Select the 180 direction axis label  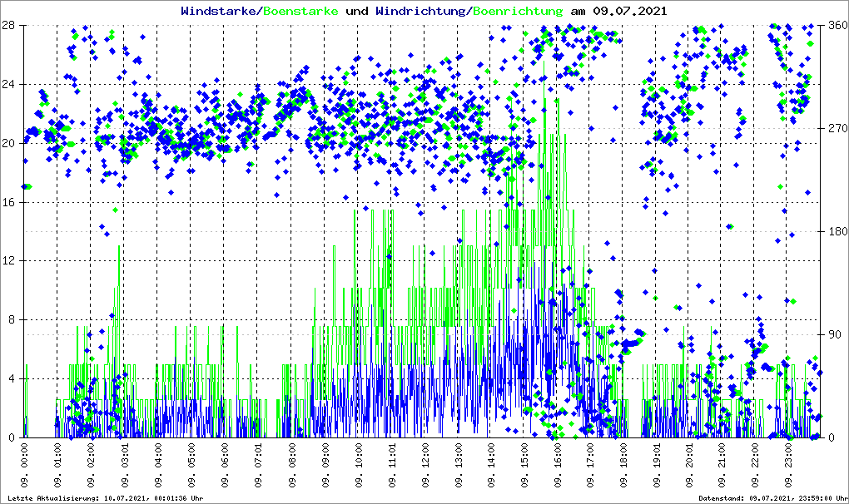coord(837,231)
